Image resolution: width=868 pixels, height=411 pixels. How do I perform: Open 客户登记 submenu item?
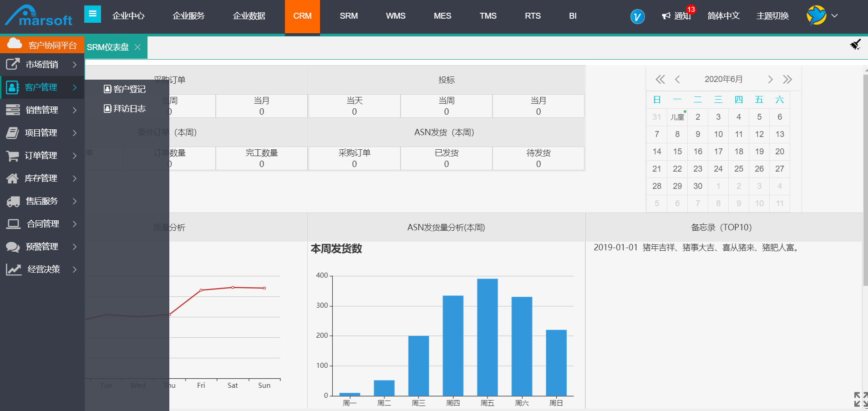(125, 89)
